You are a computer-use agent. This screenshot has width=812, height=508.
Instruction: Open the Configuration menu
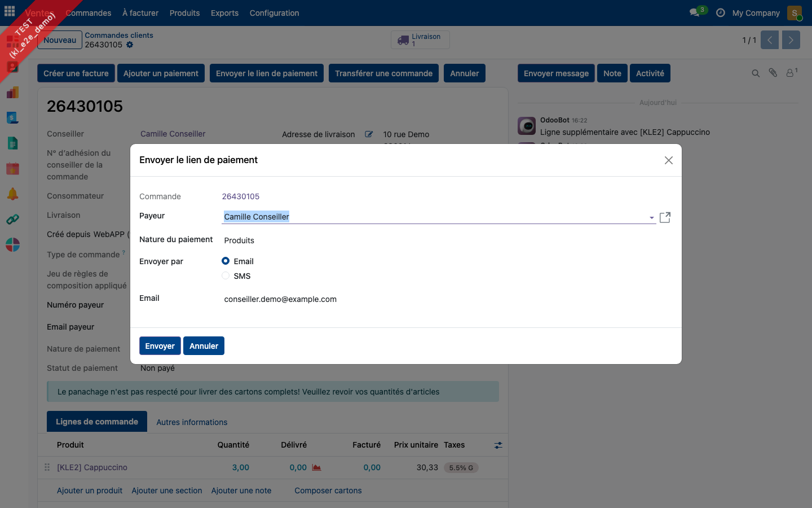275,13
